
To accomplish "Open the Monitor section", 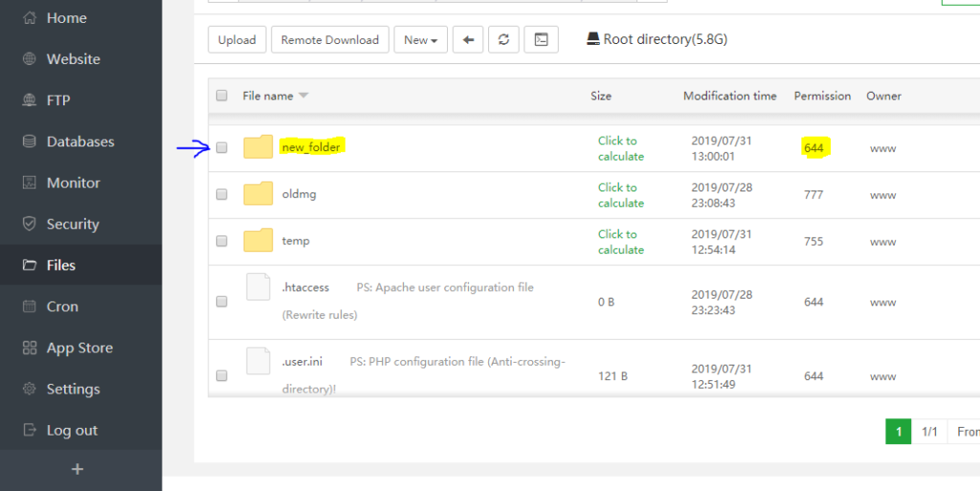I will click(x=80, y=183).
